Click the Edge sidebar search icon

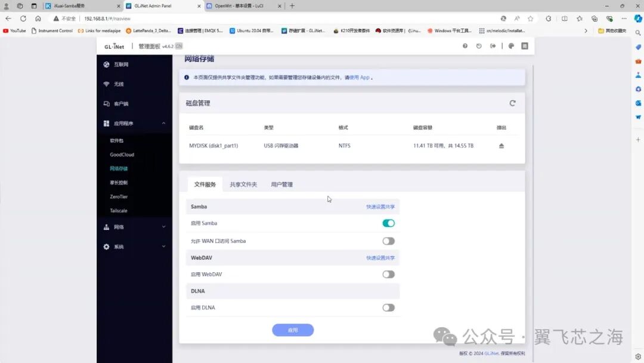coord(638,33)
